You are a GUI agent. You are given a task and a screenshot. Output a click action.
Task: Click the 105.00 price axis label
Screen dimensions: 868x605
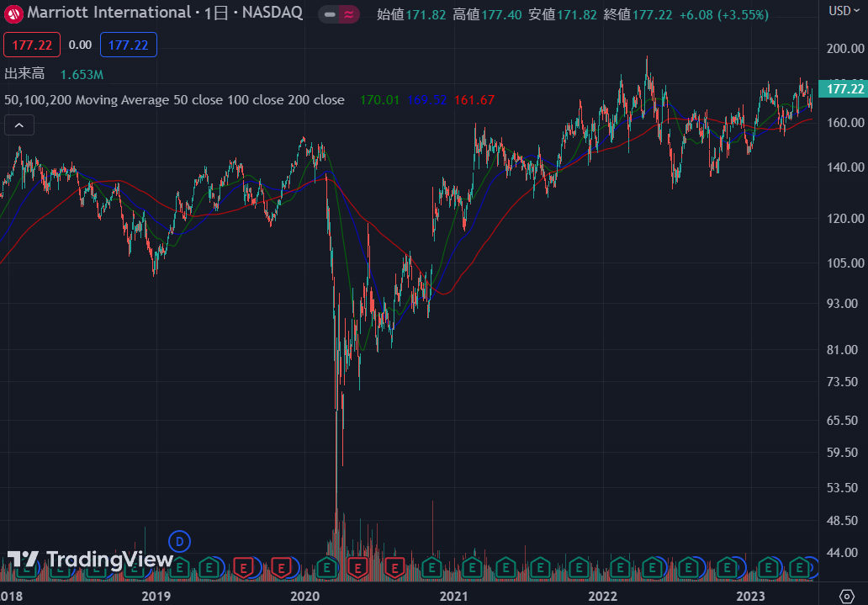click(845, 263)
